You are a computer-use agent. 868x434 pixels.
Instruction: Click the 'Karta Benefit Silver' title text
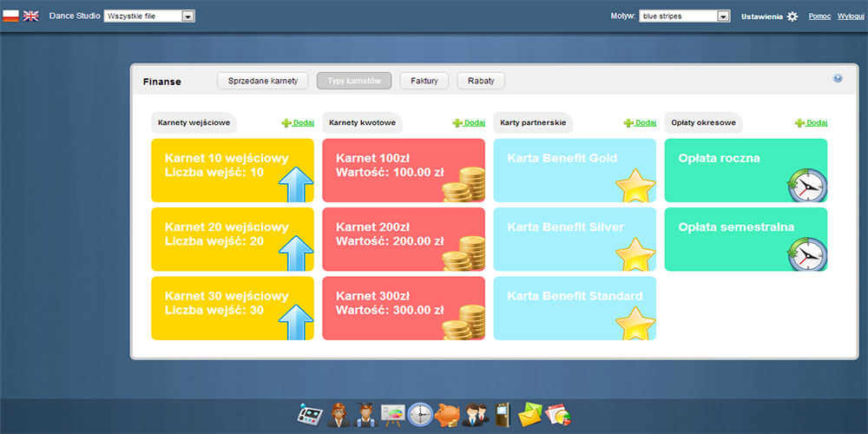pos(566,227)
